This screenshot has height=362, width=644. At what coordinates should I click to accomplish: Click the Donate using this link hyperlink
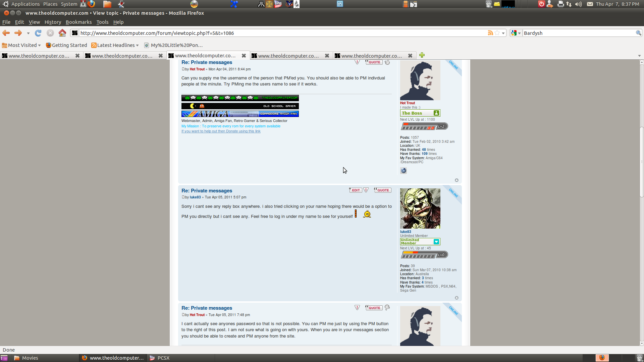[x=221, y=131]
